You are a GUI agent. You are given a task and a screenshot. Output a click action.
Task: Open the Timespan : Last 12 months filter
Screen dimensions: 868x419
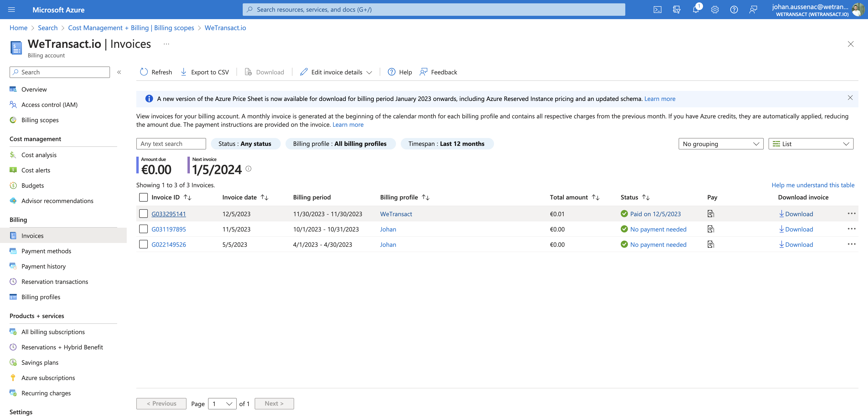[x=447, y=144]
